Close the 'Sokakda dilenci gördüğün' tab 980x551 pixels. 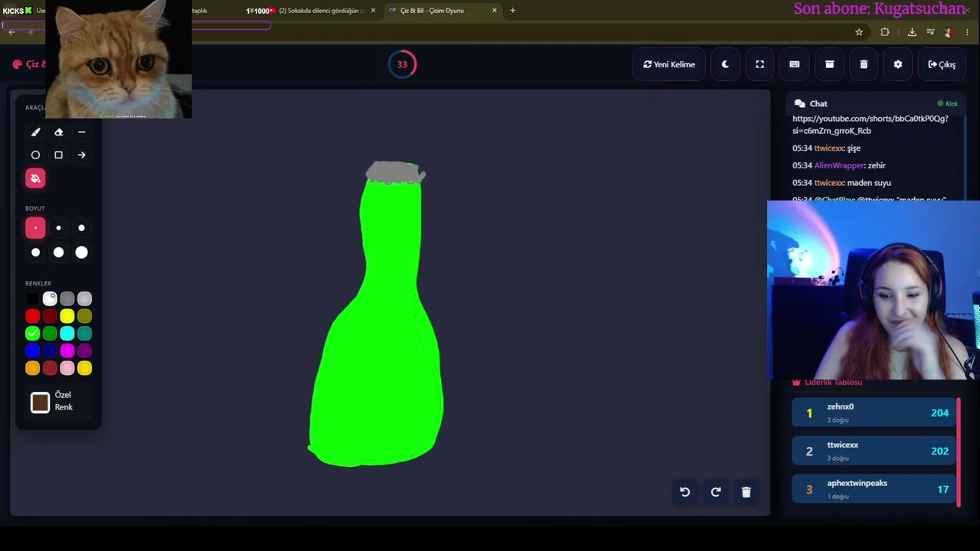[x=373, y=11]
